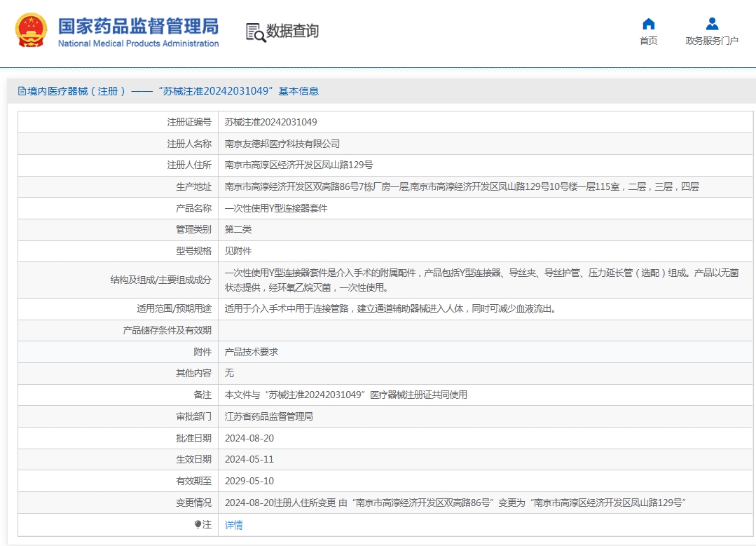Image resolution: width=756 pixels, height=546 pixels.
Task: Select the 产品技术要求 value
Action: click(x=252, y=352)
